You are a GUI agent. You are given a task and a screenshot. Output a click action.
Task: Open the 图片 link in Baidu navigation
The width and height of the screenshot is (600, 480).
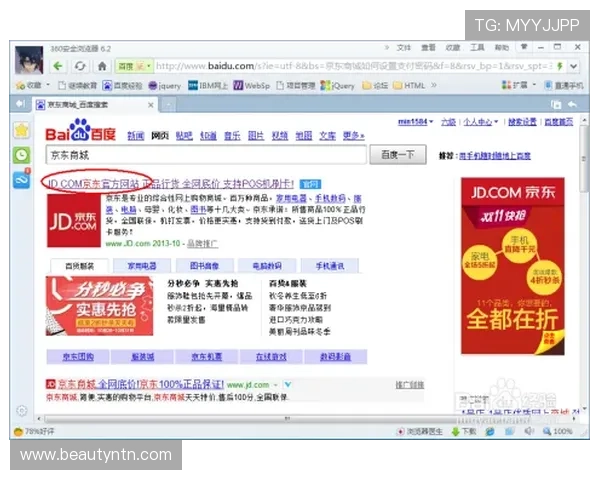coord(256,136)
